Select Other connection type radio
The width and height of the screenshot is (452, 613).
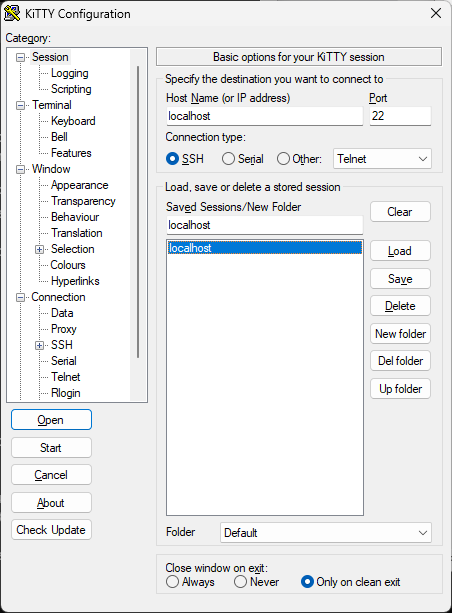click(283, 159)
